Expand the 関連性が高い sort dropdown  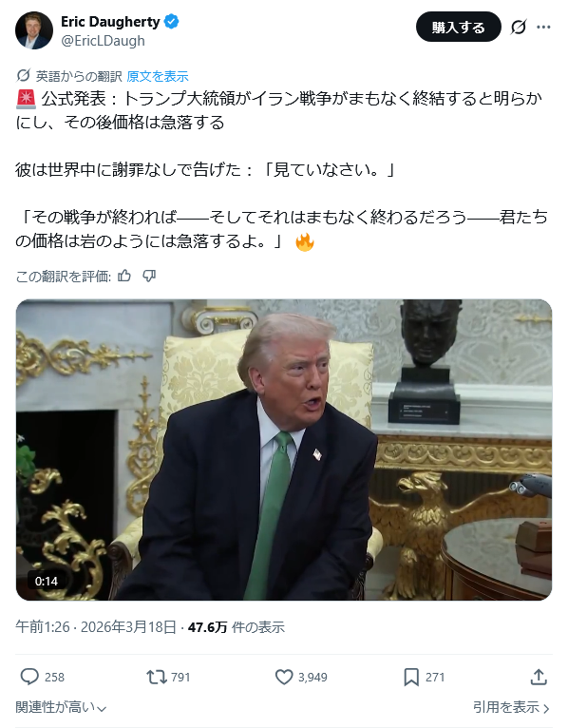pyautogui.click(x=61, y=707)
